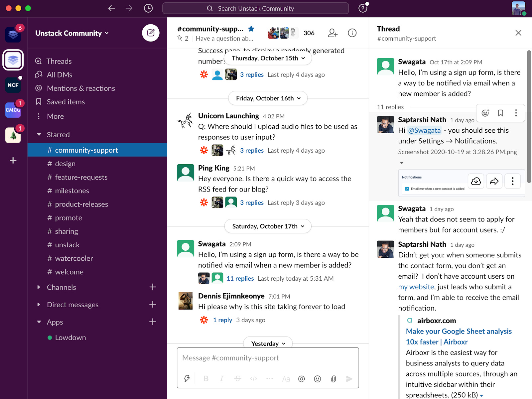Screen dimensions: 532x399
Task: Show channel details with the info icon
Action: [x=352, y=33]
